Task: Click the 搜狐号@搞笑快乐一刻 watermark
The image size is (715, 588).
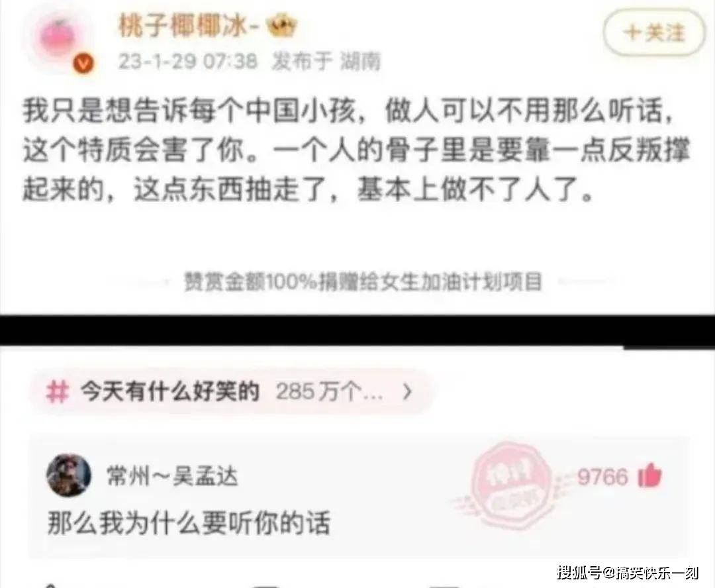Action: point(628,572)
